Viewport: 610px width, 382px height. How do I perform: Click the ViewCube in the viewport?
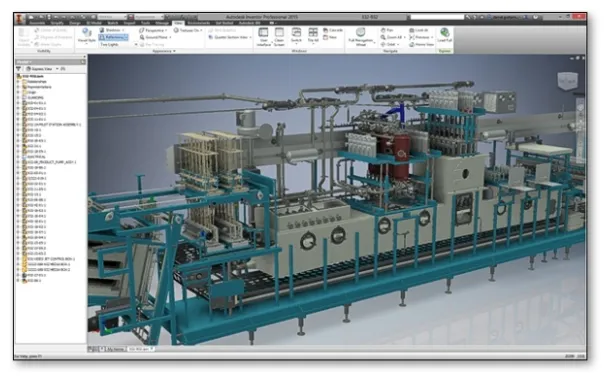pyautogui.click(x=567, y=81)
